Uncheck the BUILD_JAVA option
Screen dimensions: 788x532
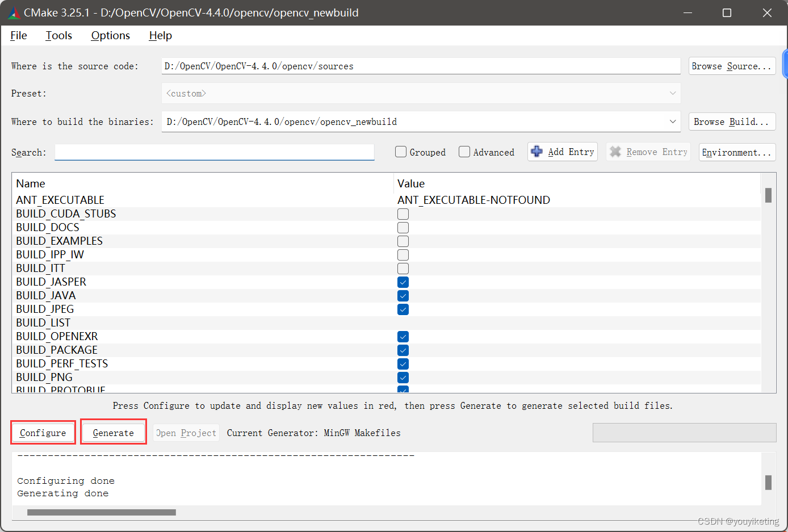tap(403, 295)
